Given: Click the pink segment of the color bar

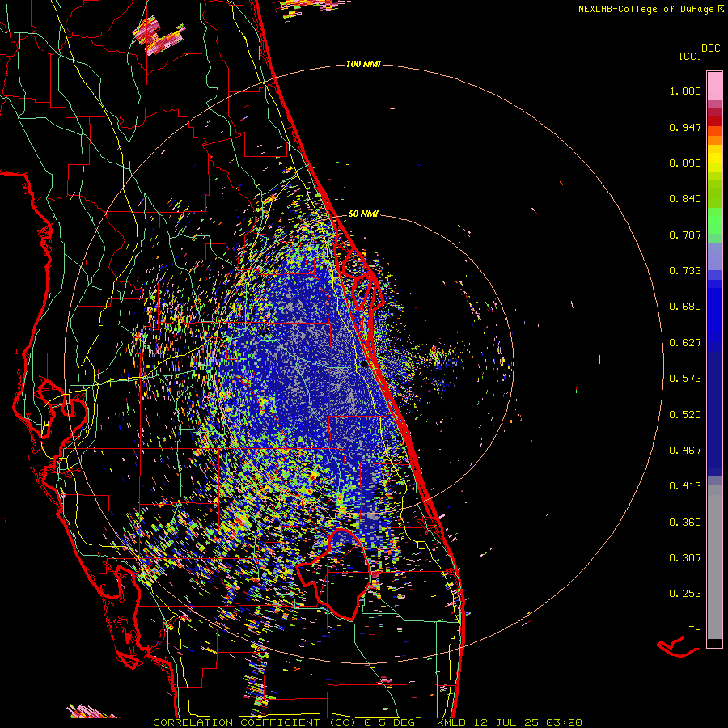Looking at the screenshot, I should pos(714,86).
